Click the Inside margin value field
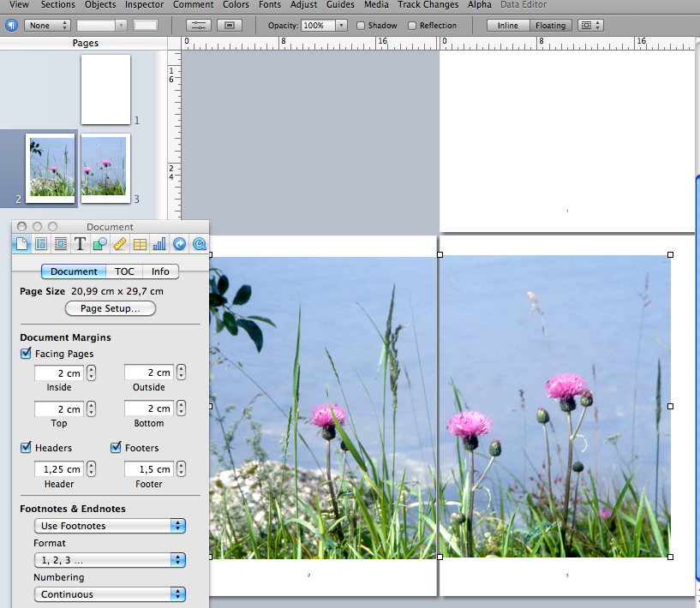Image resolution: width=700 pixels, height=608 pixels. pos(59,373)
